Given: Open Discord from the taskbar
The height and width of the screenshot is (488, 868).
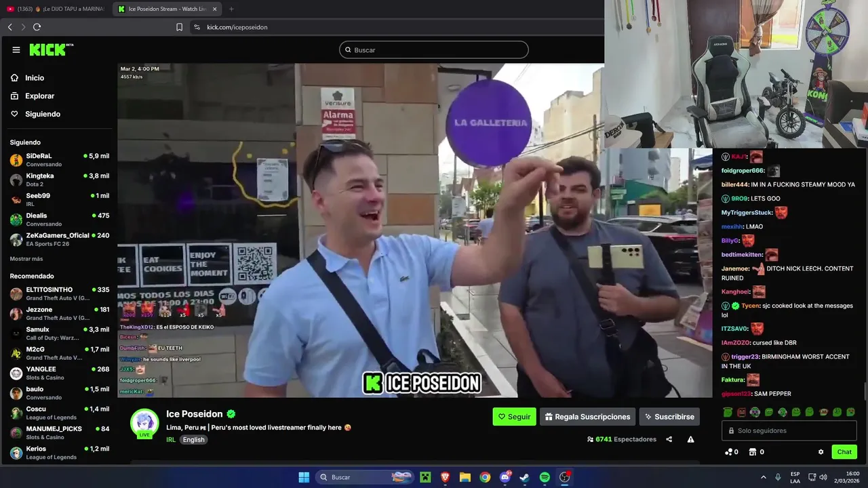Looking at the screenshot, I should point(505,477).
